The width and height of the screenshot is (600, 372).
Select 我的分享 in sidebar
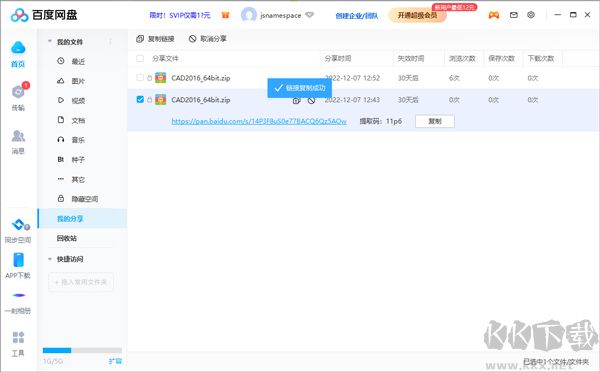tap(82, 219)
